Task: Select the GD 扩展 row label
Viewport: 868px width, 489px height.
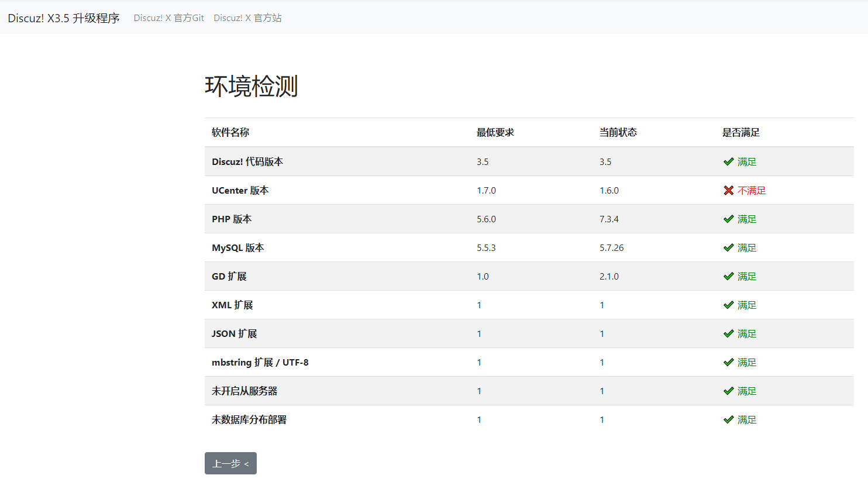Action: click(x=229, y=276)
